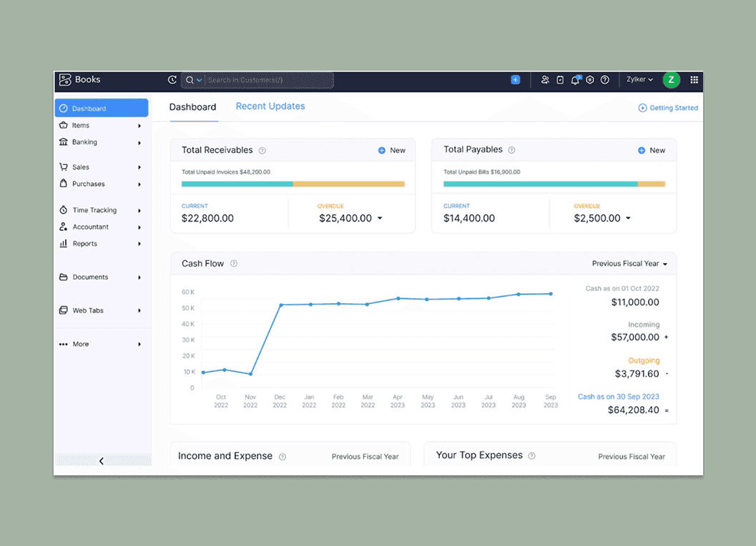Select the Banking icon in the sidebar
The height and width of the screenshot is (546, 756).
coord(64,142)
